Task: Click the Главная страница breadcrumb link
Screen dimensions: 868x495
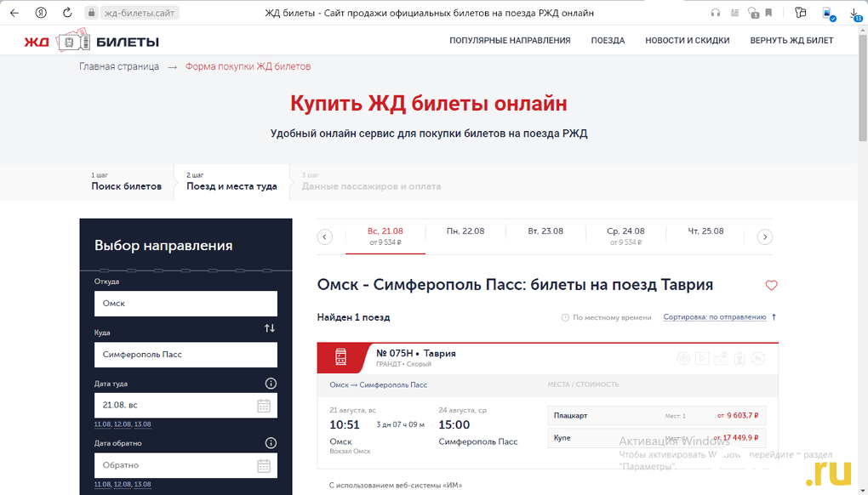Action: [x=119, y=66]
